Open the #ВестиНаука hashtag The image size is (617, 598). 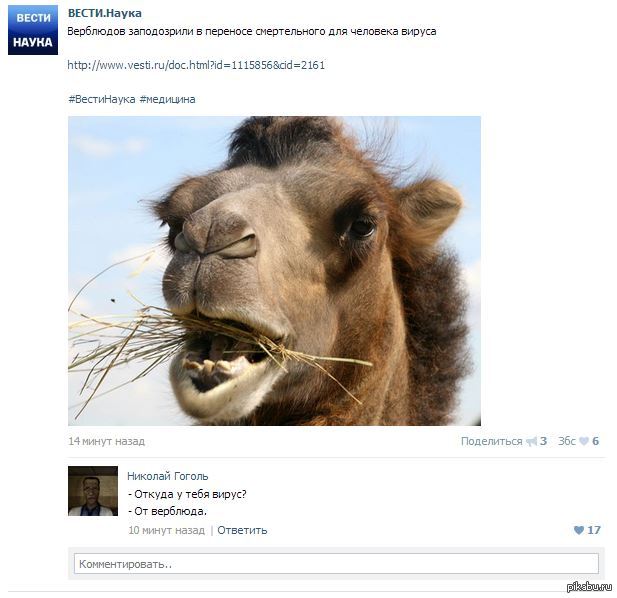[102, 99]
